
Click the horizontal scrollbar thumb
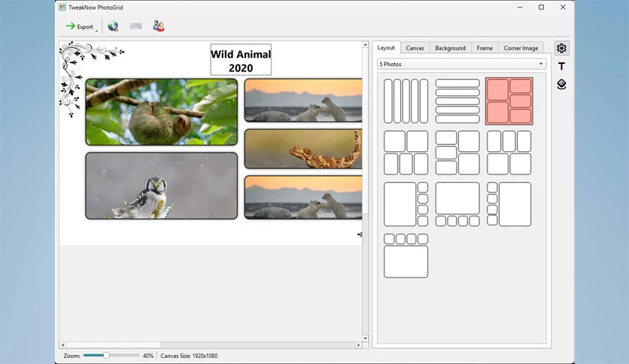coord(114,344)
